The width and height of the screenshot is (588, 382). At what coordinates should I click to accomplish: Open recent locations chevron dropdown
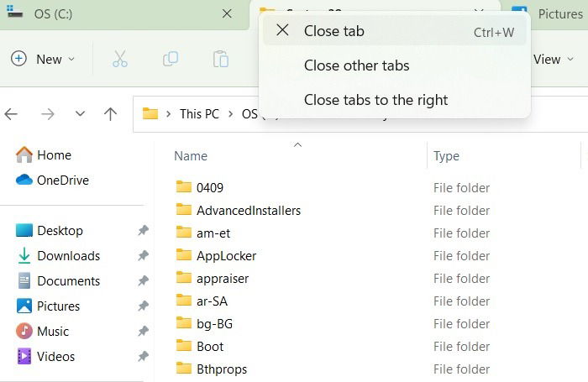80,113
